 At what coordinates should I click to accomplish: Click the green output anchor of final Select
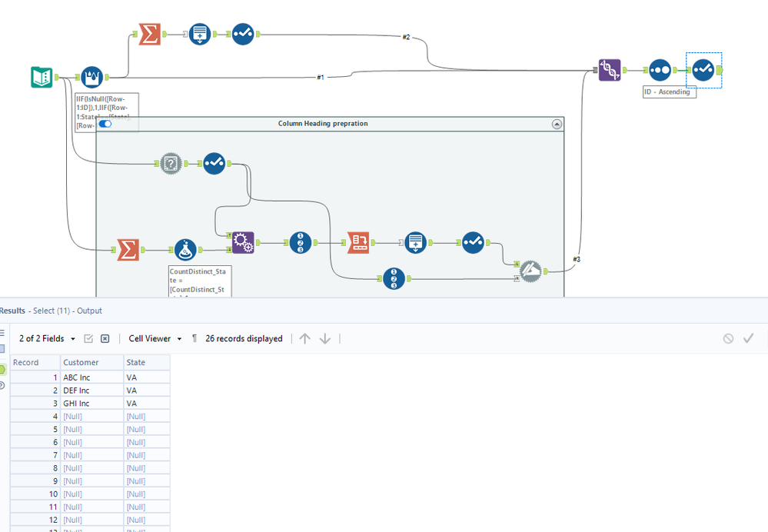719,70
